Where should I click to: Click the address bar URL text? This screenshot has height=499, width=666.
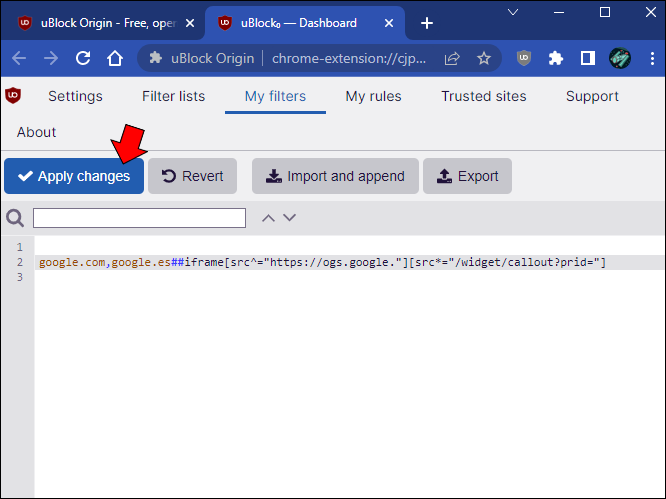pos(349,58)
